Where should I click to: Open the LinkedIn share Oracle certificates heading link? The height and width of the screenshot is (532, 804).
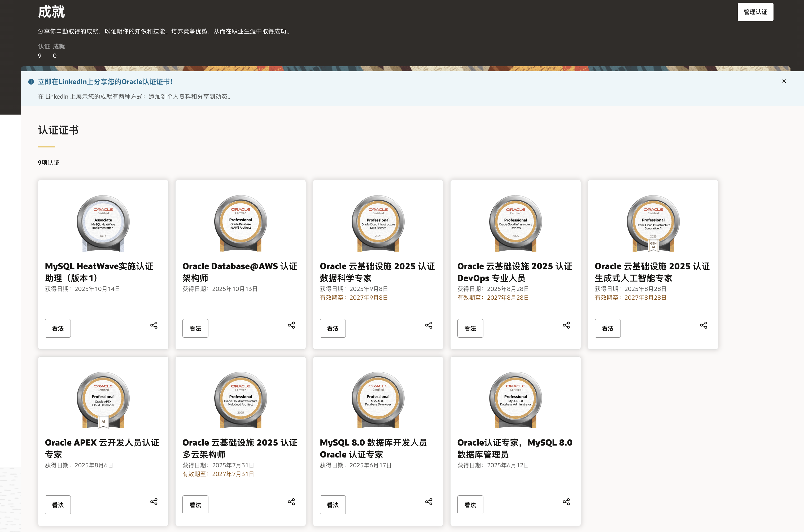[105, 82]
